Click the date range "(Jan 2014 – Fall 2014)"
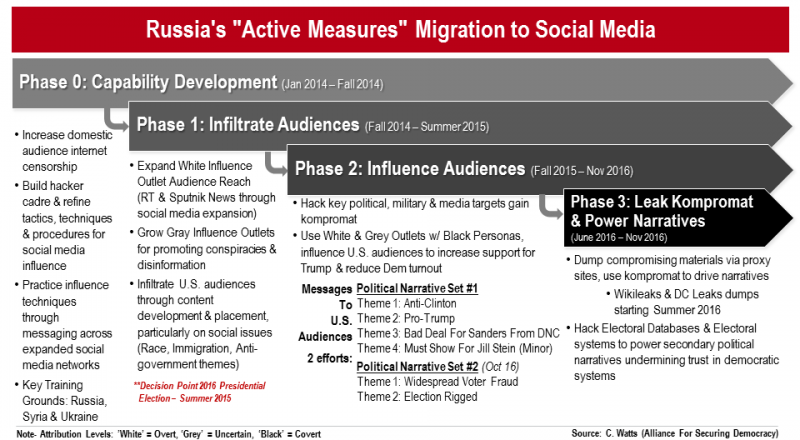 (332, 84)
